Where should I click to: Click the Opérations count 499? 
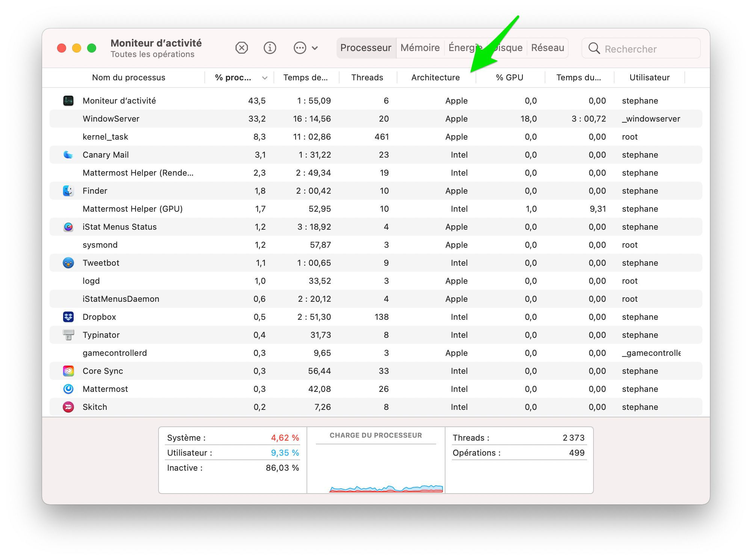coord(577,453)
